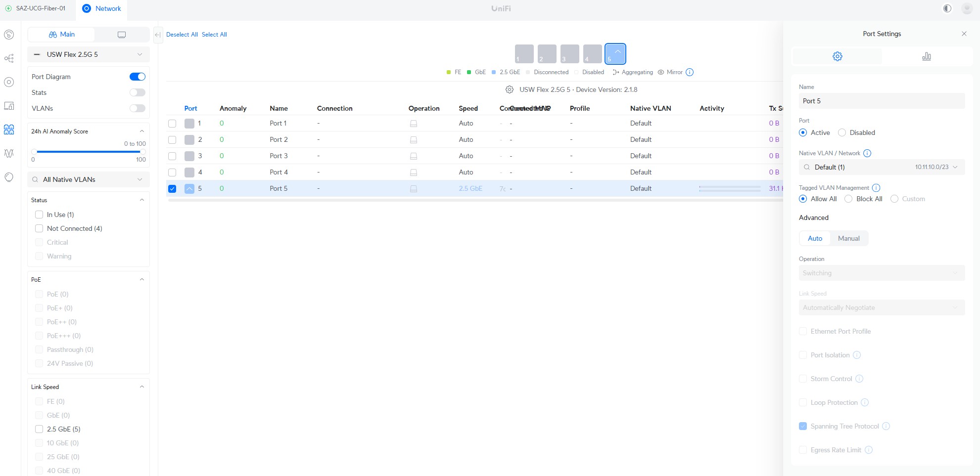Image resolution: width=980 pixels, height=476 pixels.
Task: Enable the VLANs toggle switch
Action: pyautogui.click(x=137, y=108)
